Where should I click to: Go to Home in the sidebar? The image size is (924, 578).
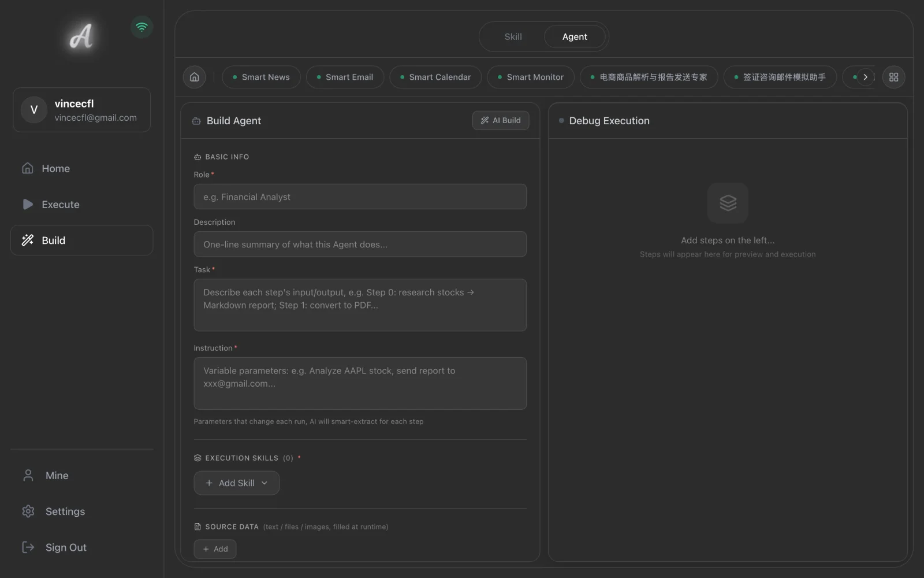pyautogui.click(x=81, y=169)
